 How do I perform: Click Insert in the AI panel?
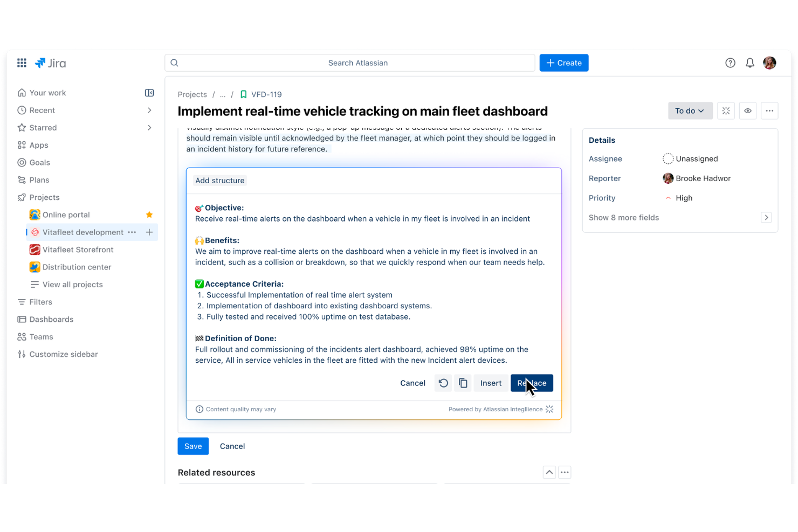tap(491, 383)
